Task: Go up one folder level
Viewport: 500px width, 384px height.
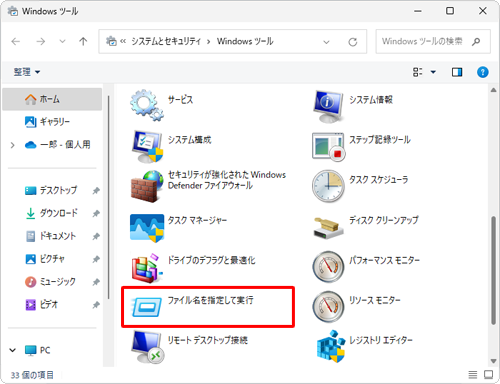Action: click(83, 42)
